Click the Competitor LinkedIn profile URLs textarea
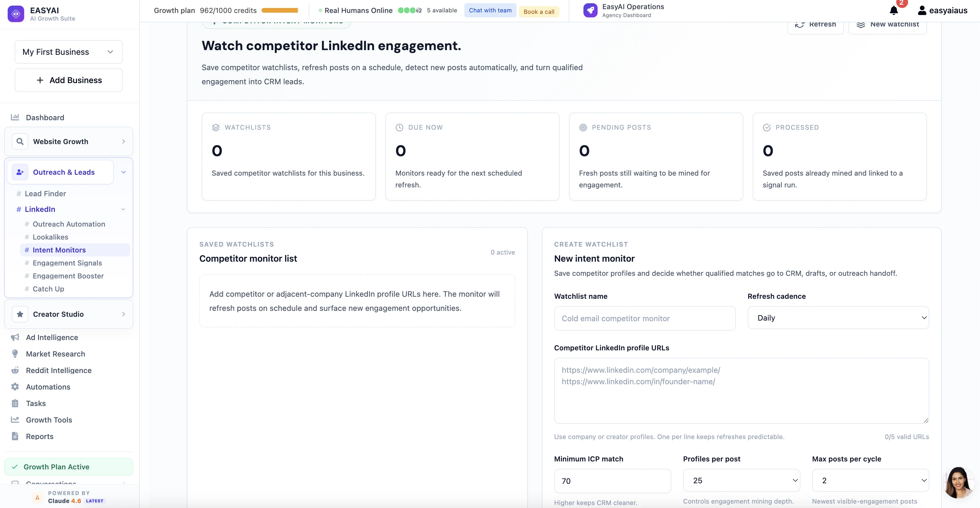Viewport: 980px width, 508px height. pyautogui.click(x=741, y=390)
